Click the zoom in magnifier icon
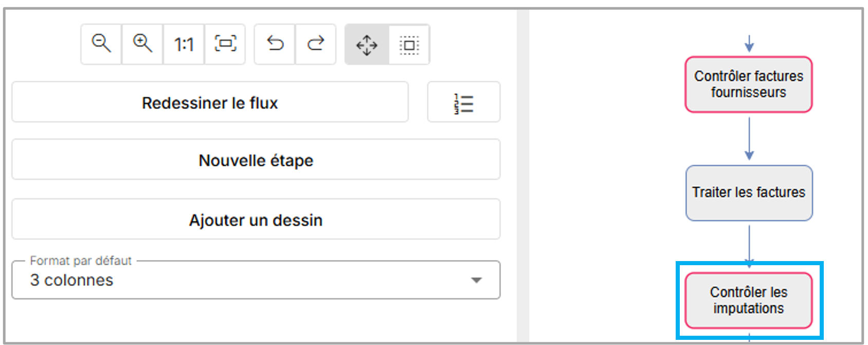Viewport: 868px width, 345px height. pos(142,44)
